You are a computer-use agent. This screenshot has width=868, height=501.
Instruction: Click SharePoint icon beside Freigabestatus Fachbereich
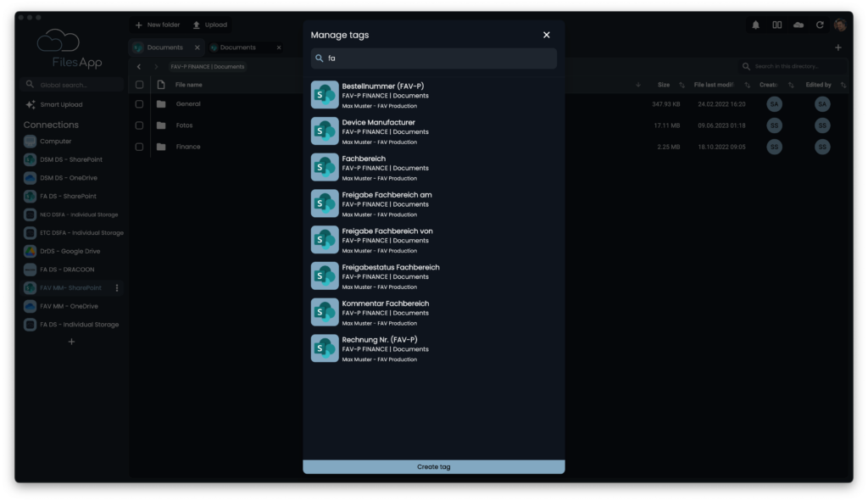pyautogui.click(x=325, y=276)
